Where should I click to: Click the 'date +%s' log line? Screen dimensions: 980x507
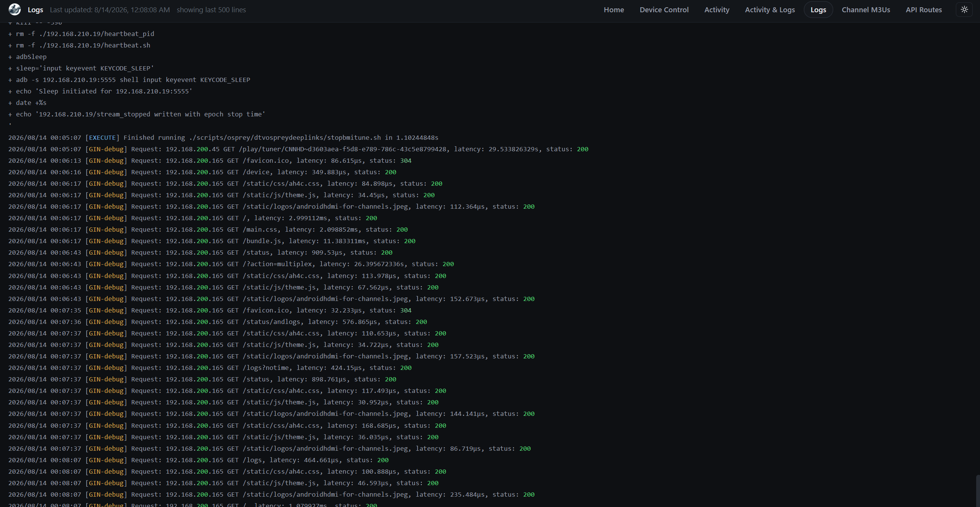click(x=28, y=103)
